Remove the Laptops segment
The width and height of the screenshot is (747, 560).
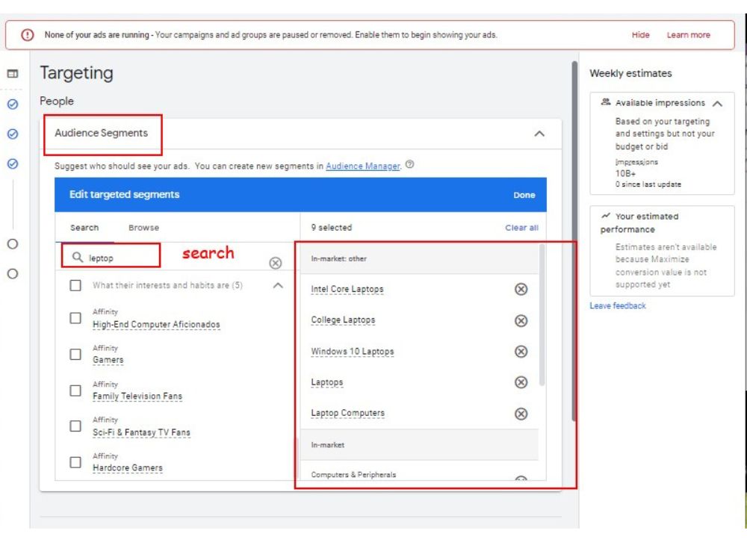521,382
